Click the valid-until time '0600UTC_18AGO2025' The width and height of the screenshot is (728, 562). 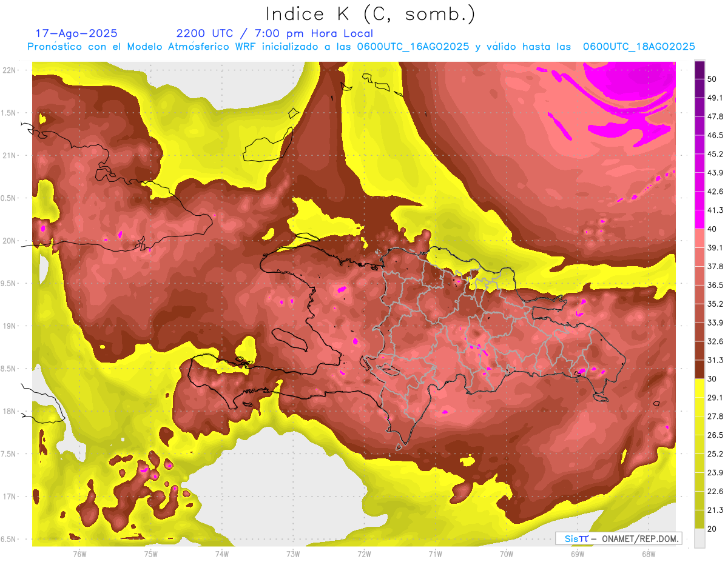pyautogui.click(x=639, y=47)
